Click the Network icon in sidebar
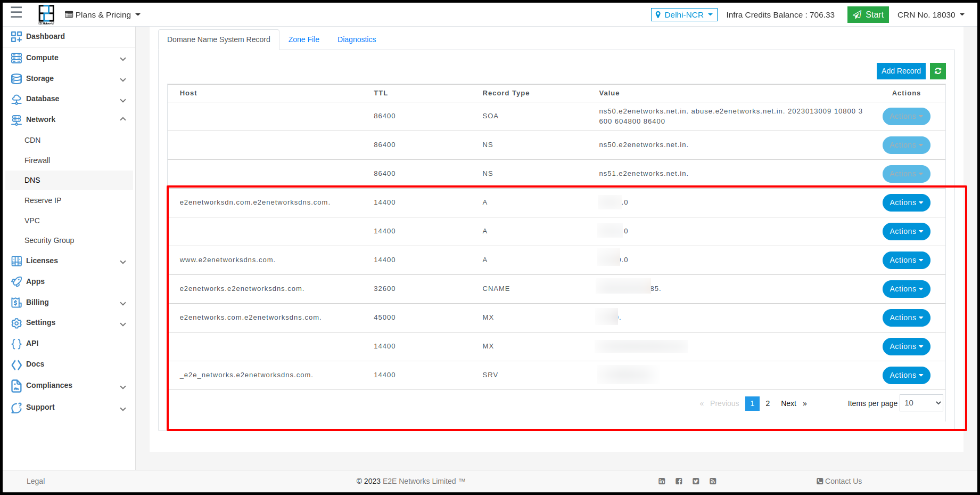 click(17, 120)
